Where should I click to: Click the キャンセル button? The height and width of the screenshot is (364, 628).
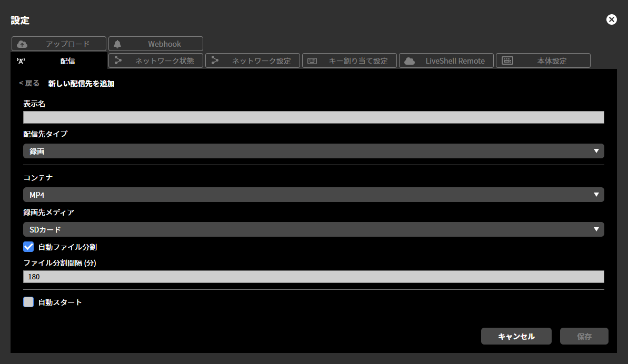coord(516,336)
